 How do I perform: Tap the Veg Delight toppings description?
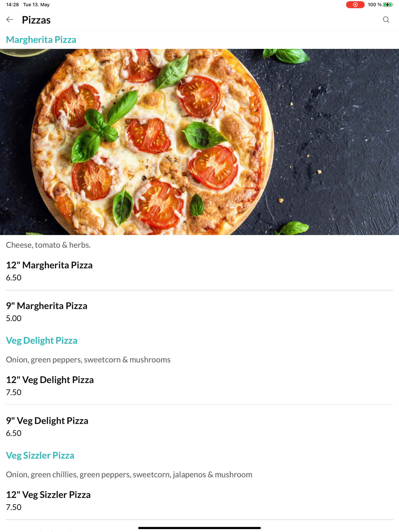pos(88,359)
